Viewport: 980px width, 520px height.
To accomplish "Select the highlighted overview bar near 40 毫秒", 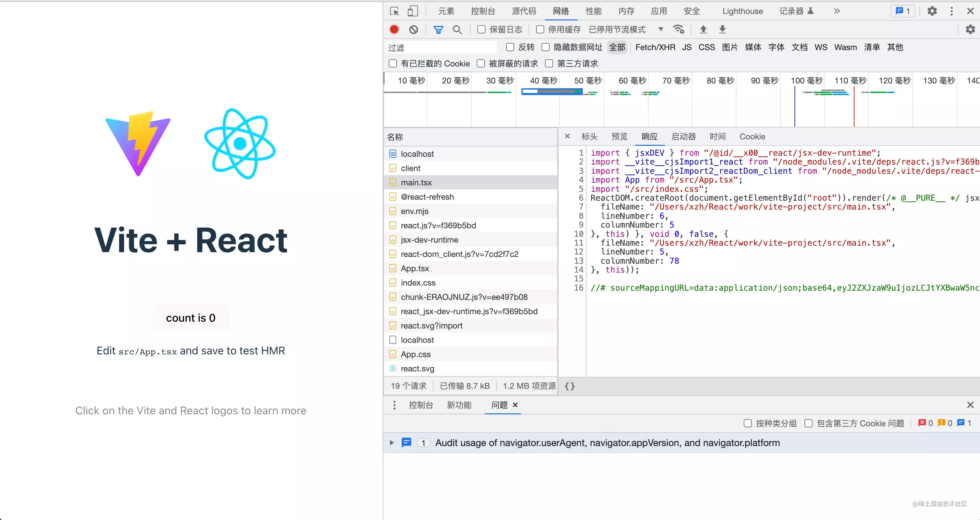I will [x=552, y=91].
